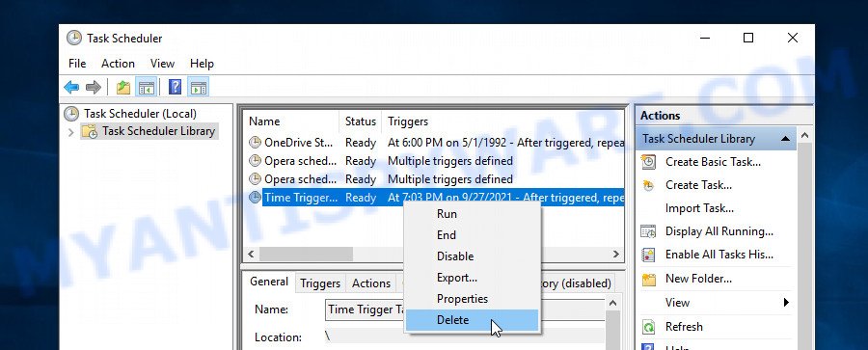Screen dimensions: 868x350
Task: Click Enable All Tasks His... action
Action: pyautogui.click(x=719, y=255)
